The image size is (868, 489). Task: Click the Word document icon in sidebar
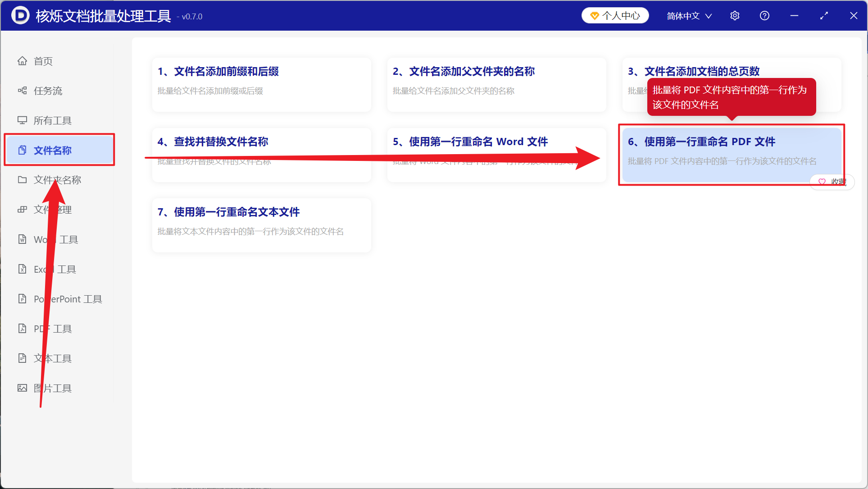(x=22, y=239)
